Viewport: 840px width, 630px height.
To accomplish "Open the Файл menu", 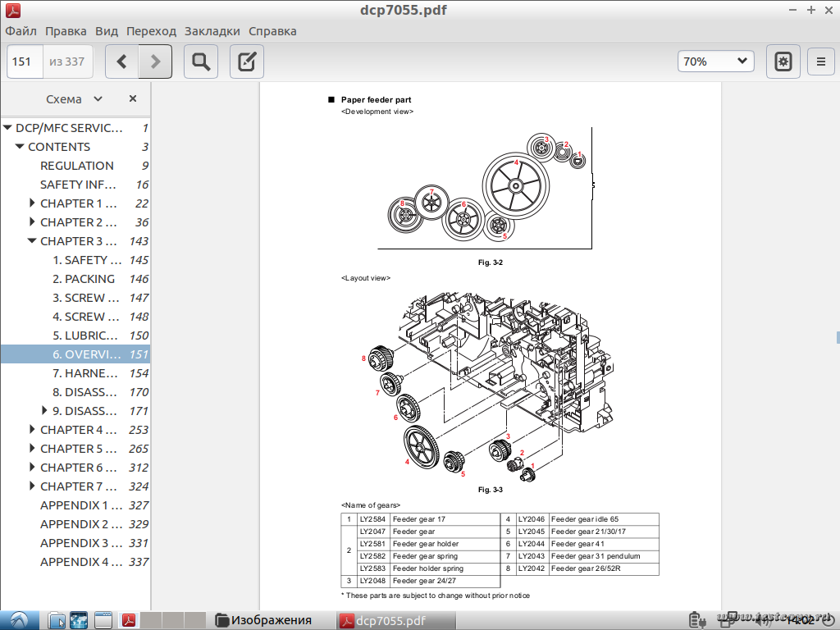I will (x=21, y=31).
